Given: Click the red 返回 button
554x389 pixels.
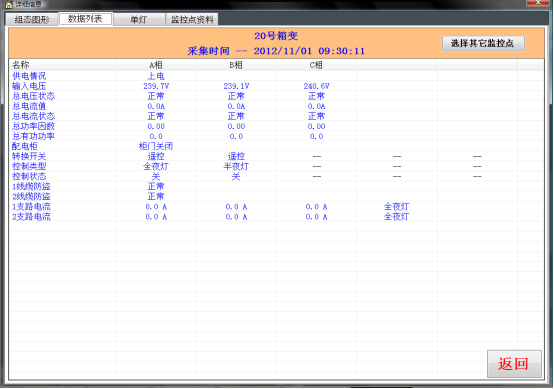Looking at the screenshot, I should 514,364.
